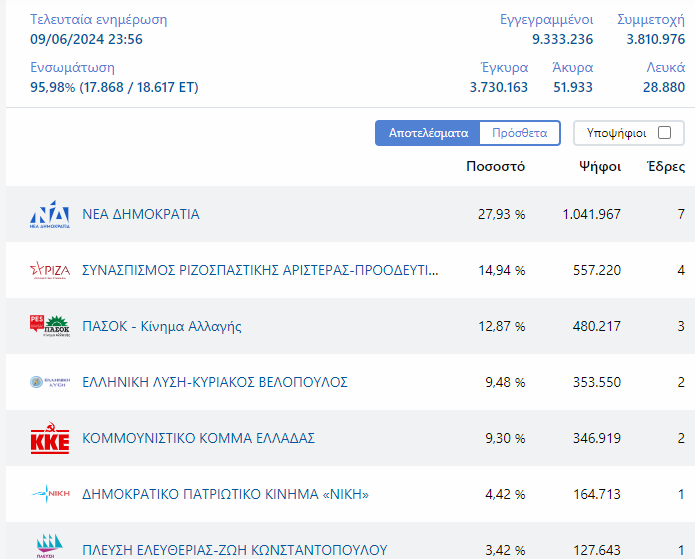Click the Elliniki Lysi party logo
This screenshot has height=559, width=695.
pos(50,383)
